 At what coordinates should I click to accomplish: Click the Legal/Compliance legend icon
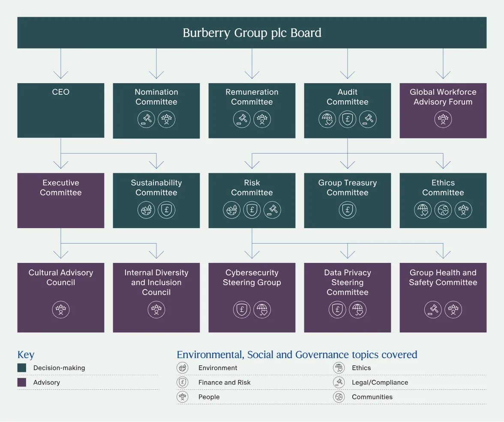339,382
